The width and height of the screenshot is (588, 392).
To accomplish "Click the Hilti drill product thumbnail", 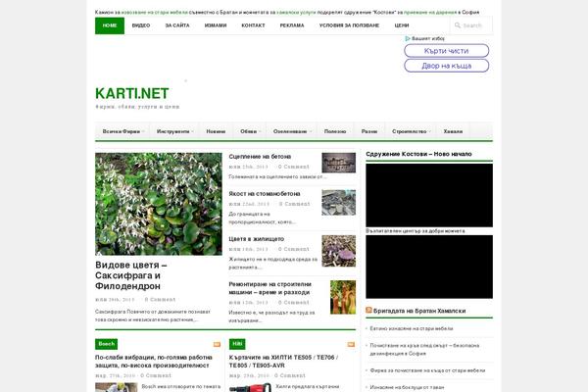I will pyautogui.click(x=250, y=387).
